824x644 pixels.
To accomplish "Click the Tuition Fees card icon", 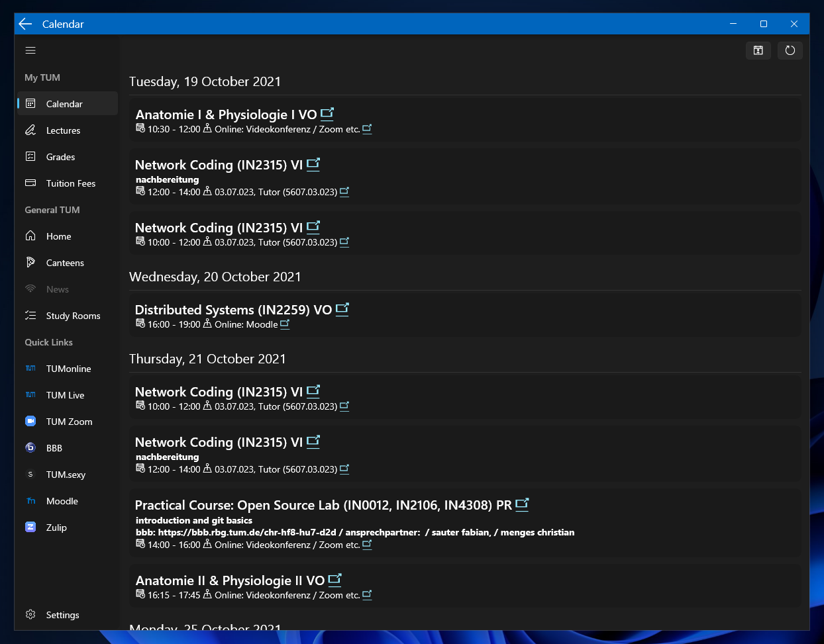I will [30, 183].
